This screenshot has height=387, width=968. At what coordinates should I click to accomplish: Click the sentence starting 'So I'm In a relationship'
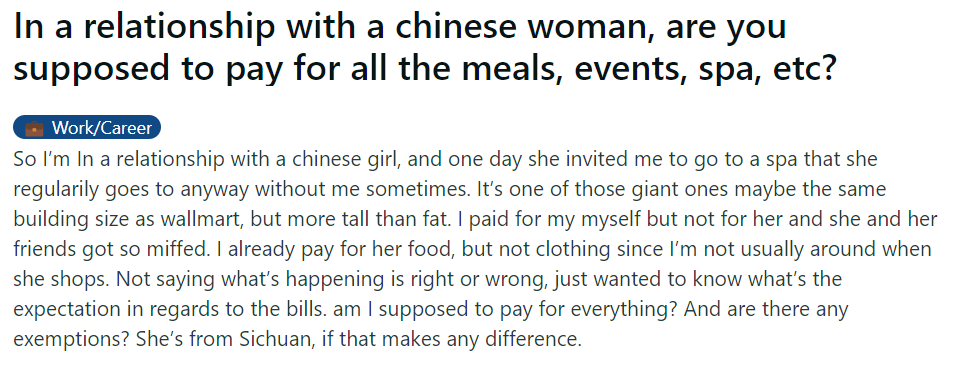(x=445, y=159)
